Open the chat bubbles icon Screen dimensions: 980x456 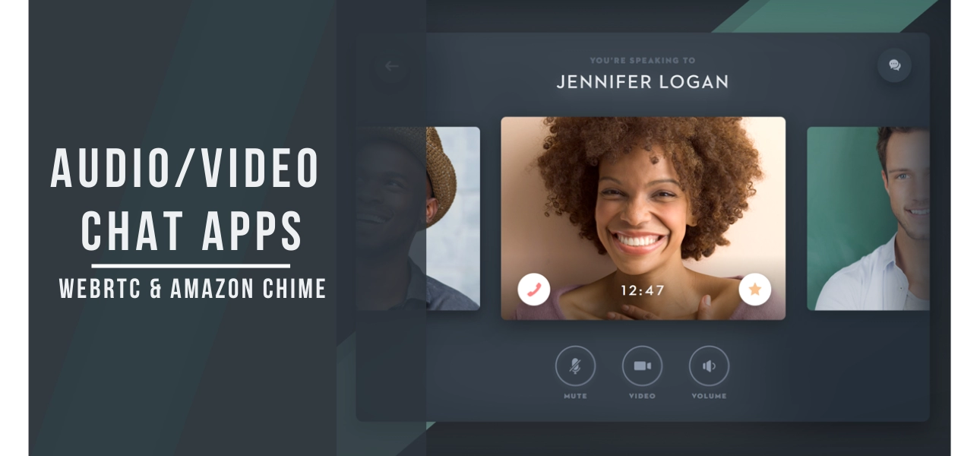click(x=894, y=65)
